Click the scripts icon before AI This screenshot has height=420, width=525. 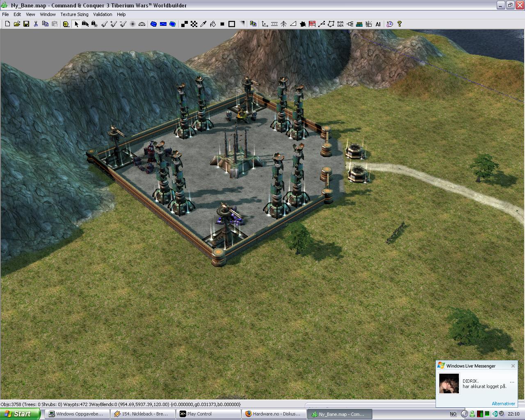369,24
